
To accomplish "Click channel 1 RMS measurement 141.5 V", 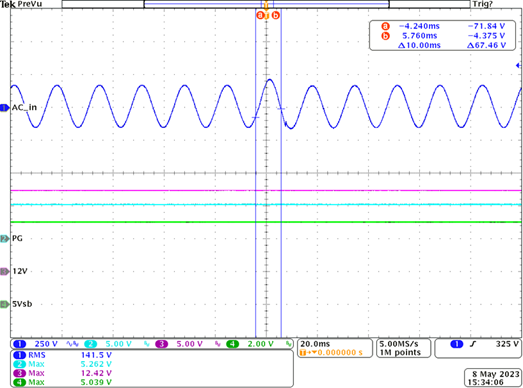I will pos(62,355).
